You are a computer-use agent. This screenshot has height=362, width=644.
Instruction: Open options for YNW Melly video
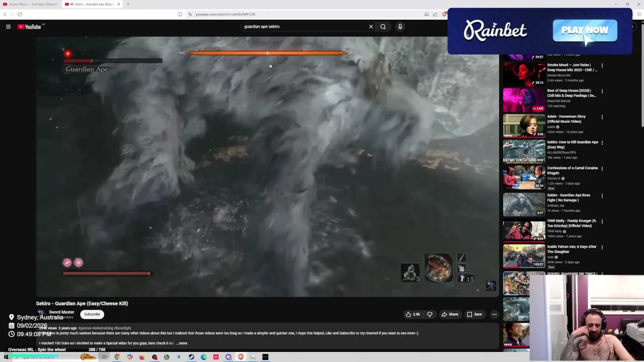point(602,221)
